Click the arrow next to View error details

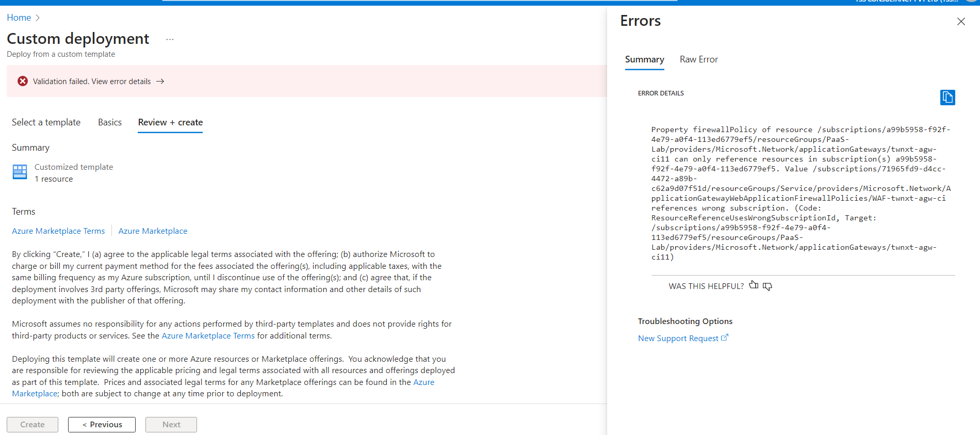pos(160,81)
